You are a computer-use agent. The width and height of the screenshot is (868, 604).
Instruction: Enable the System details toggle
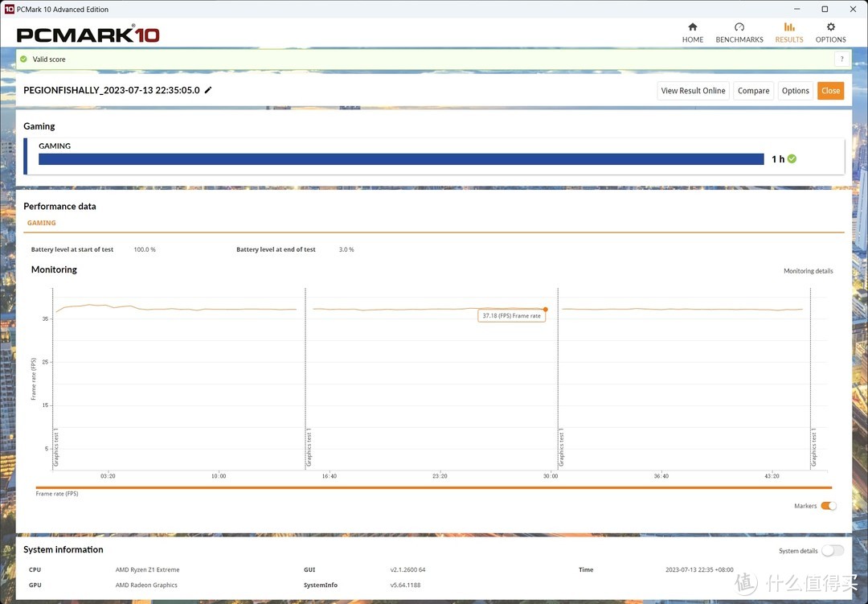pyautogui.click(x=833, y=550)
